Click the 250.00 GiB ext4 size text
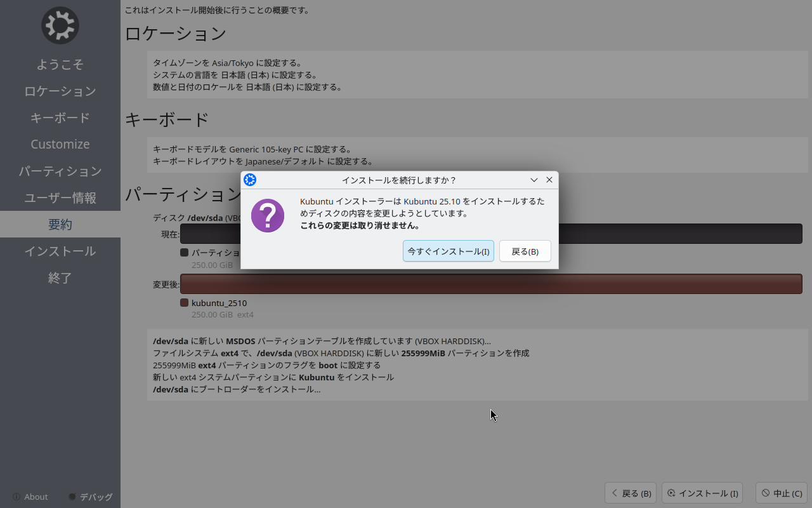This screenshot has height=508, width=812. pos(223,314)
